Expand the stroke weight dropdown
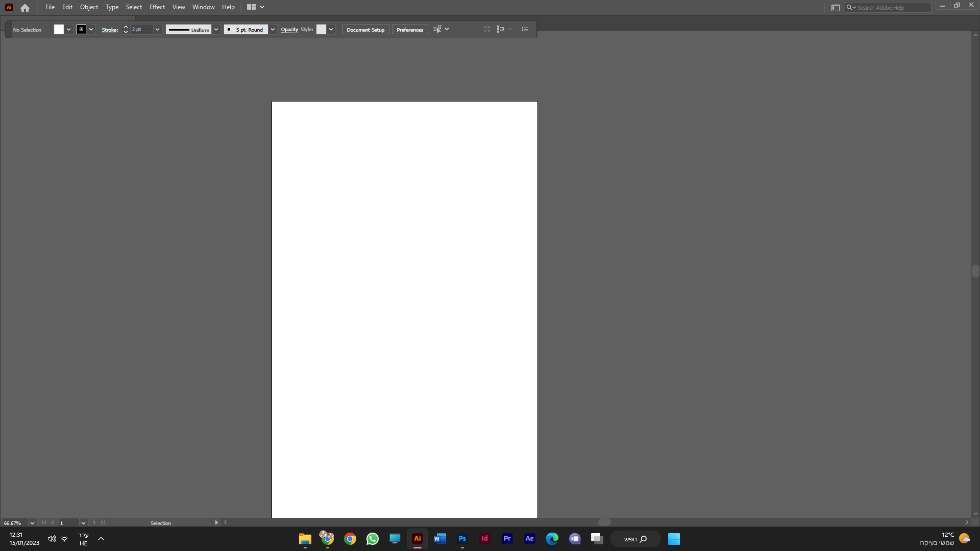 [x=157, y=30]
